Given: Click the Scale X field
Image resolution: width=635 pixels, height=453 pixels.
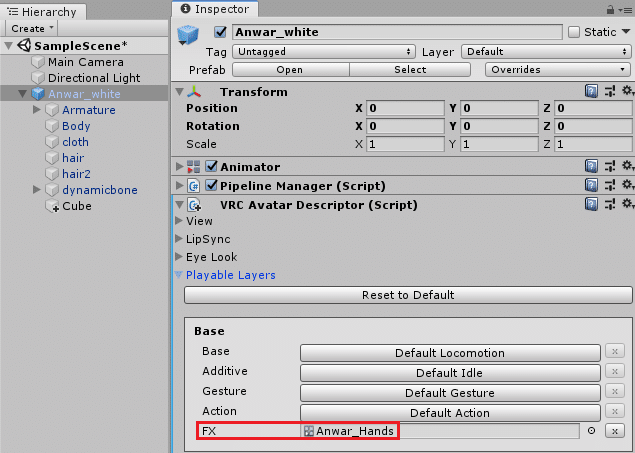Looking at the screenshot, I should click(x=405, y=144).
